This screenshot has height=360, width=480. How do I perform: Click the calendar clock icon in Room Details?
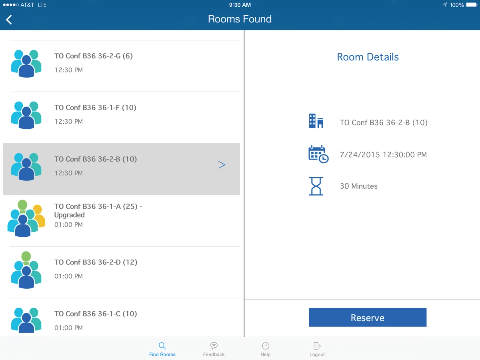(318, 154)
